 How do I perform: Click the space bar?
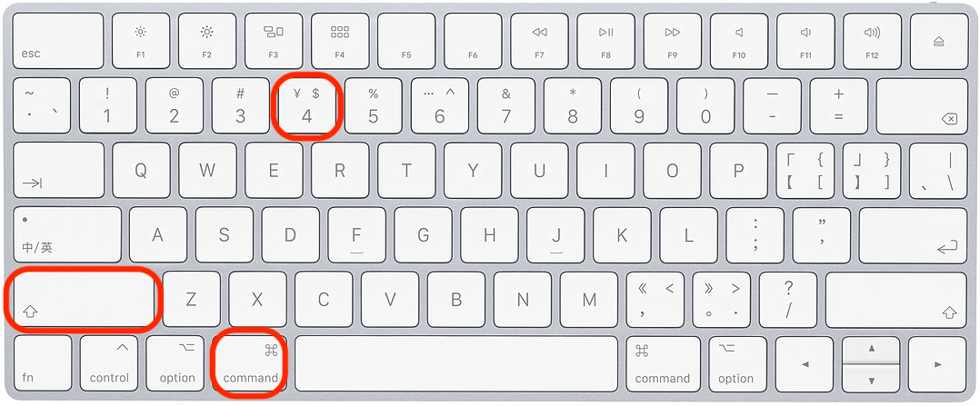(456, 363)
